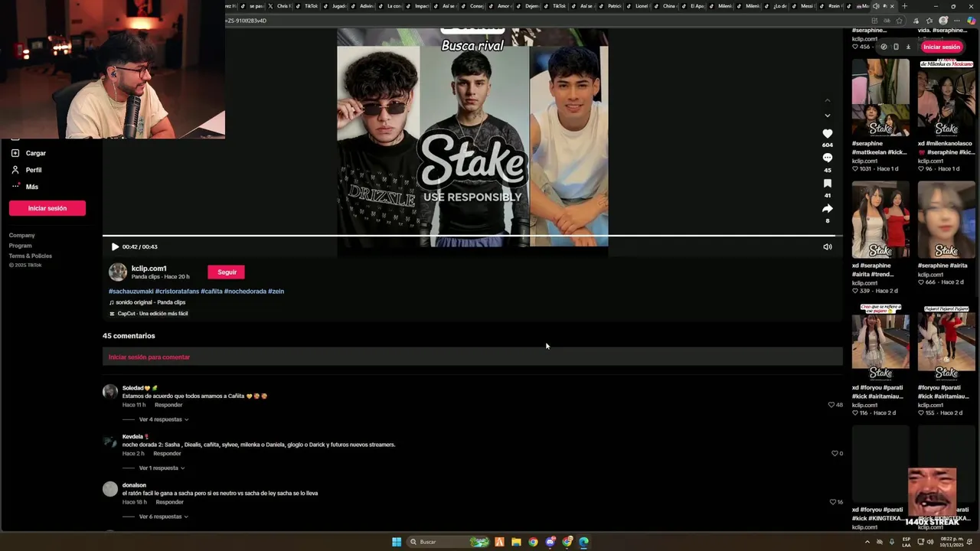980x551 pixels.
Task: Reply to donalson's comment
Action: [x=169, y=502]
